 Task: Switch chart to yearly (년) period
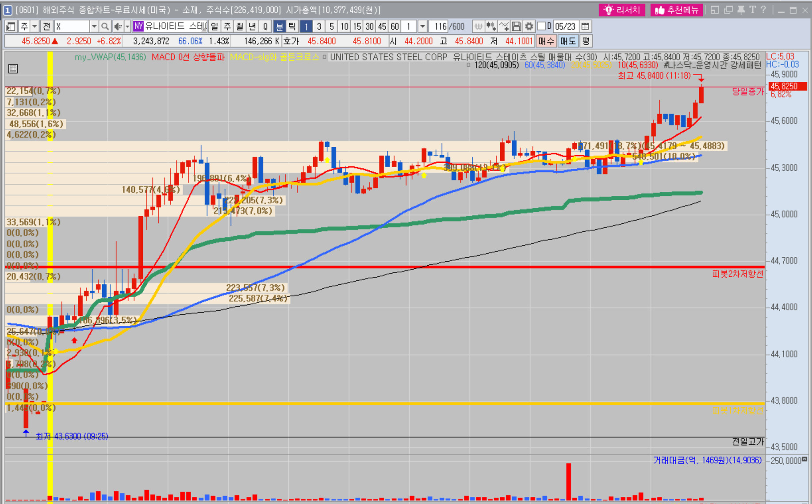253,27
